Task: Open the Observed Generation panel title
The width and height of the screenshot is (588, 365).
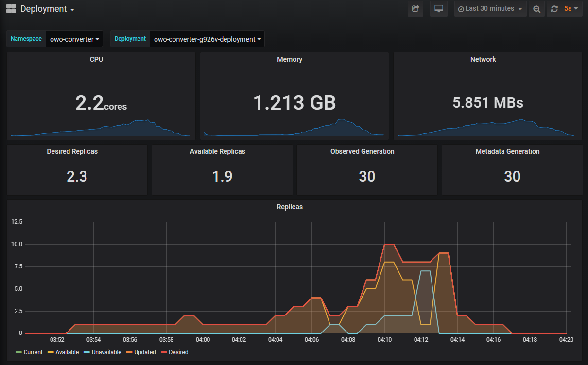Action: tap(363, 151)
